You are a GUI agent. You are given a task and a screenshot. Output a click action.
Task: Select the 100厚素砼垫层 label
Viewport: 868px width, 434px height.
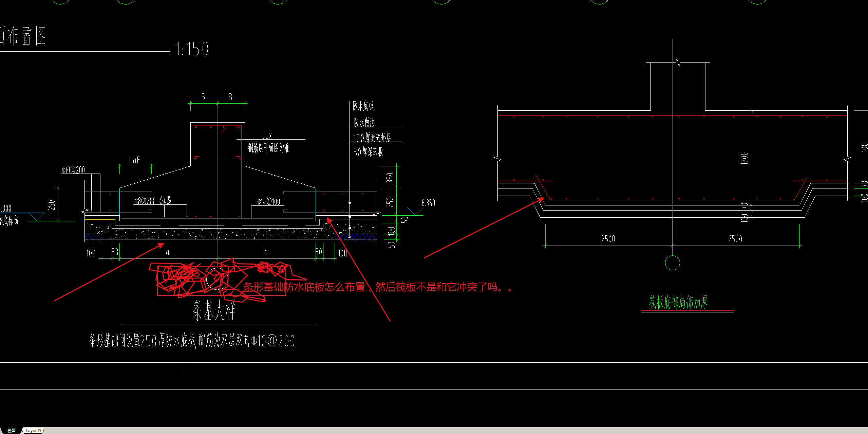(372, 137)
